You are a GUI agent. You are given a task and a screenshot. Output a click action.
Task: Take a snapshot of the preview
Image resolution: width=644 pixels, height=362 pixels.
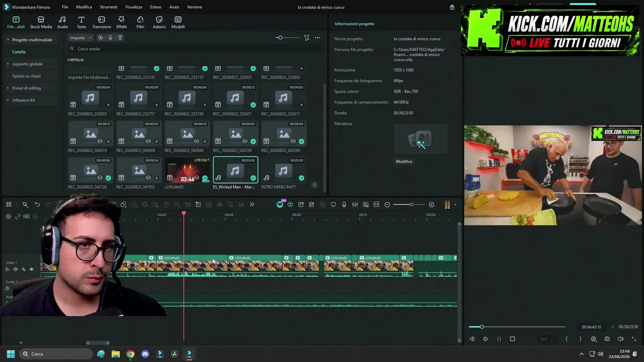[x=607, y=339]
